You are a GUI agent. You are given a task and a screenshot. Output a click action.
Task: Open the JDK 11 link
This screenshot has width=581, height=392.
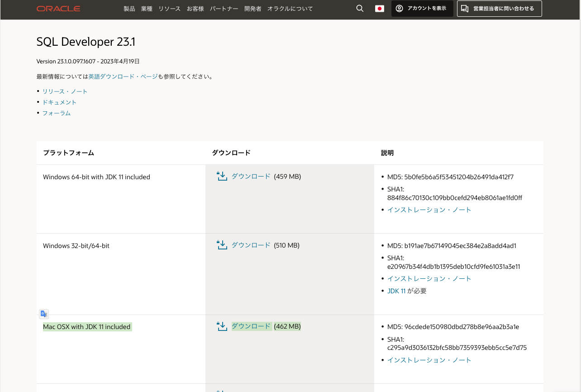(396, 291)
